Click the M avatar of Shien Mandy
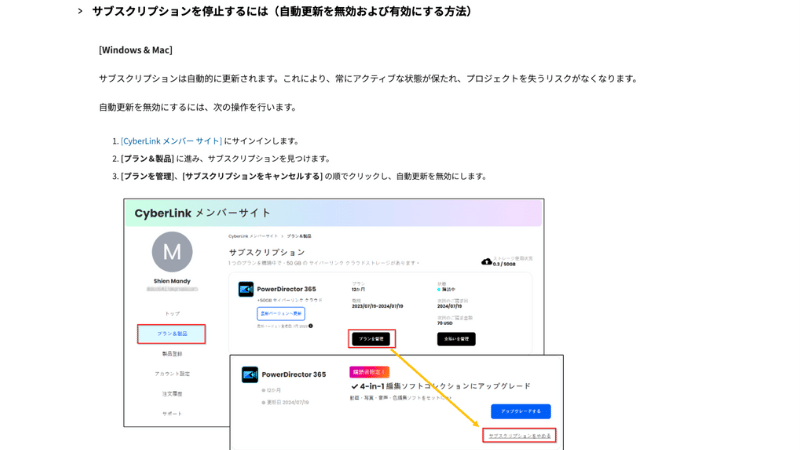 click(172, 252)
